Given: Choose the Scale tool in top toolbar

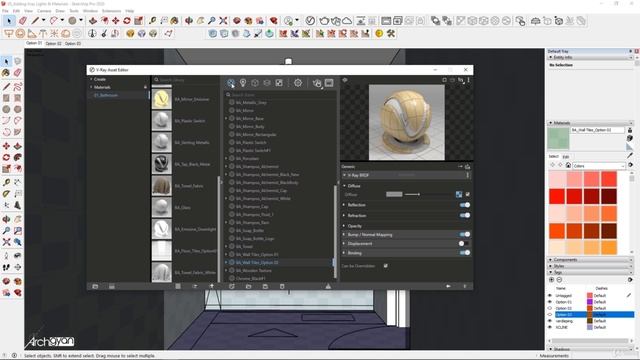Looking at the screenshot, I should [139, 20].
